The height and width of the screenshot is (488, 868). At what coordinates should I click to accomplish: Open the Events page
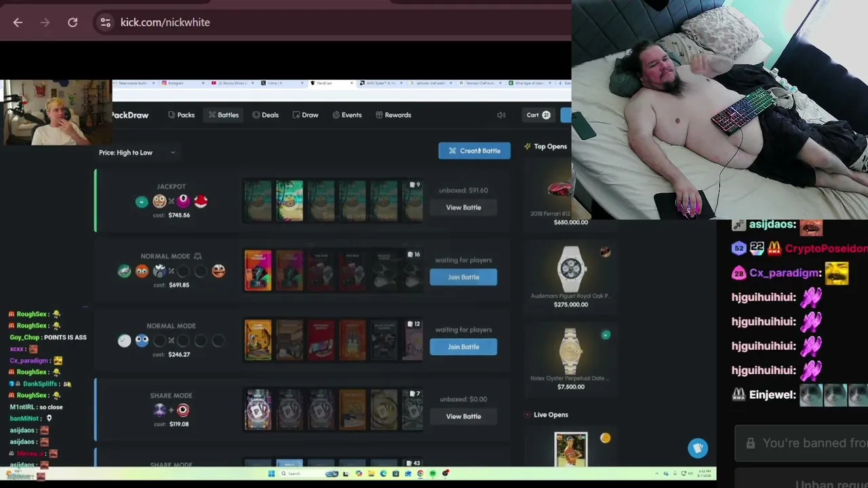point(347,115)
